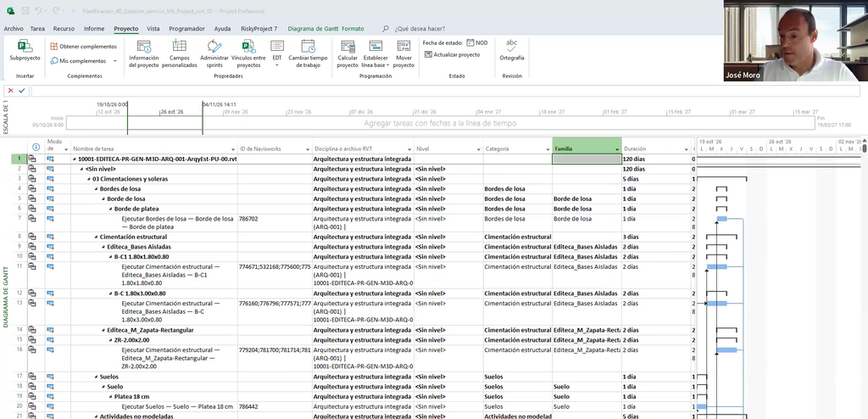Click the undo arrow in title bar
Screen dimensions: 868x419
(38, 11)
